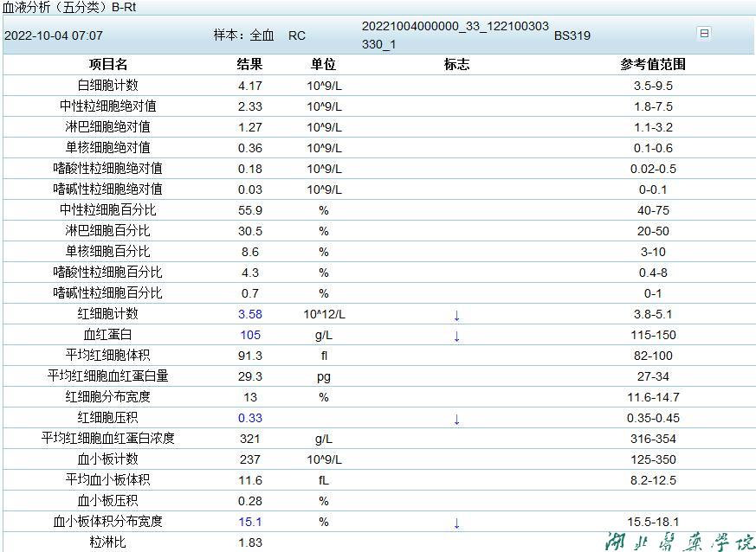Open the blue result value 3.58

tap(249, 314)
